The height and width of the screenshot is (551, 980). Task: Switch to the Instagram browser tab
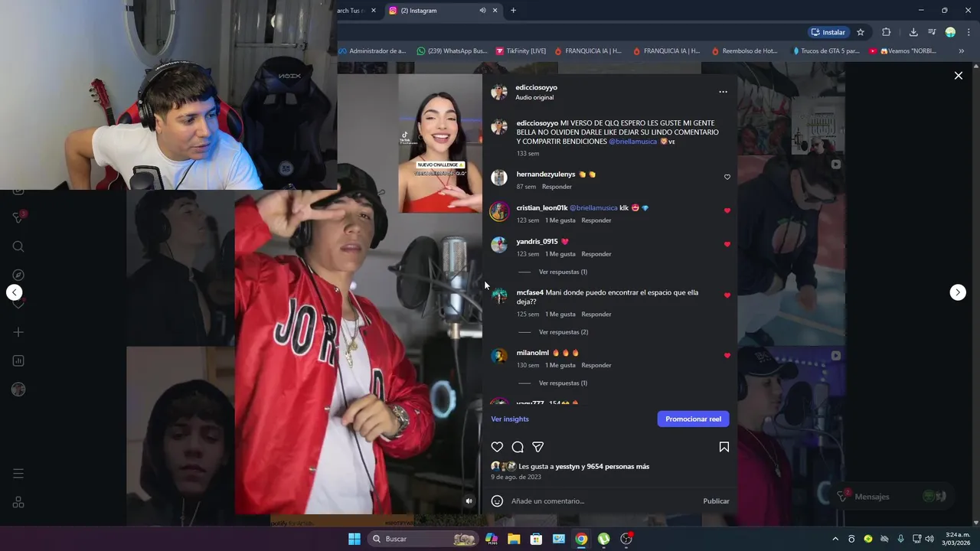click(x=433, y=11)
